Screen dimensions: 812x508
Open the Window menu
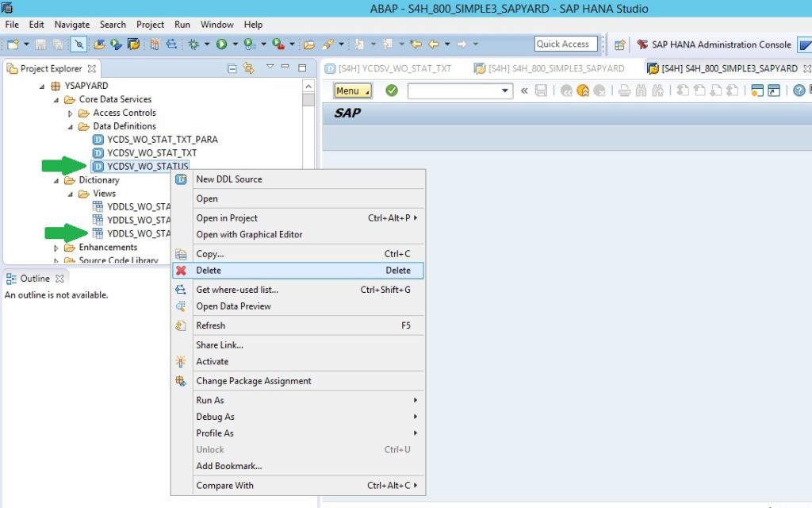pos(217,25)
